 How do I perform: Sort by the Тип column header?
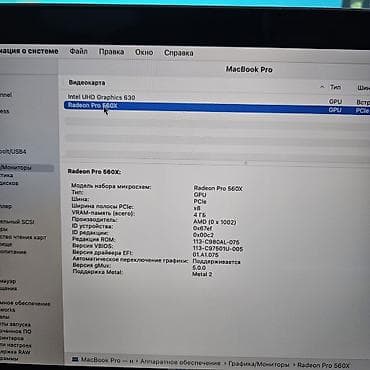click(x=335, y=87)
